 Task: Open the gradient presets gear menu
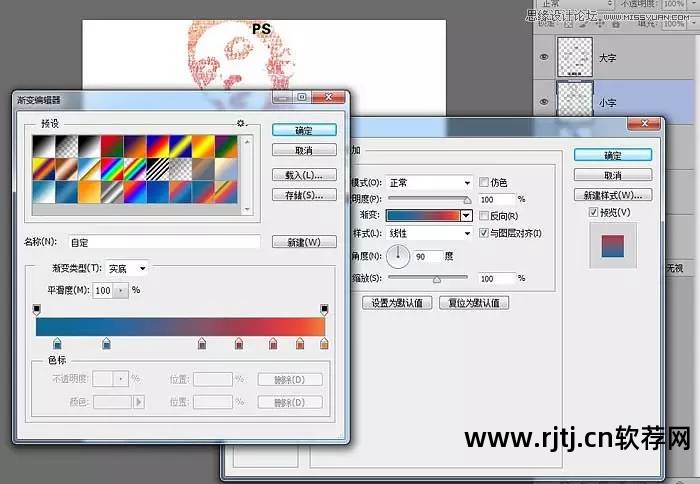(241, 123)
